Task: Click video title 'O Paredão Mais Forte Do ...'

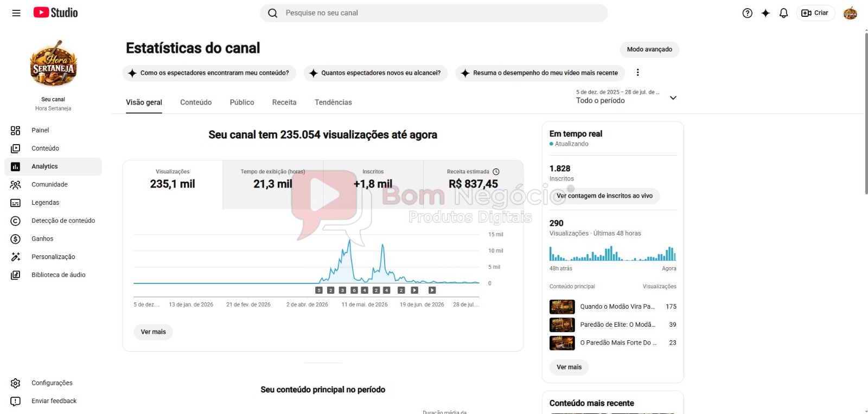Action: pos(618,342)
